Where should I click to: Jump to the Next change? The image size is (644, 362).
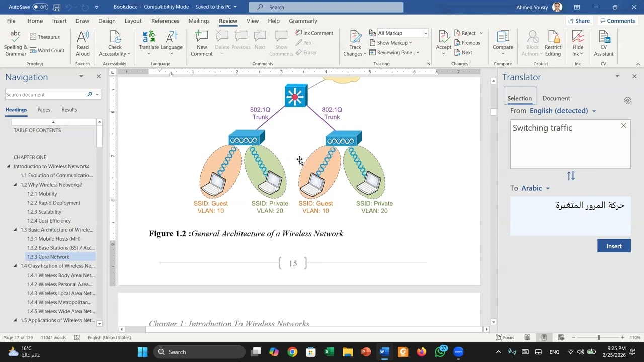(x=463, y=52)
